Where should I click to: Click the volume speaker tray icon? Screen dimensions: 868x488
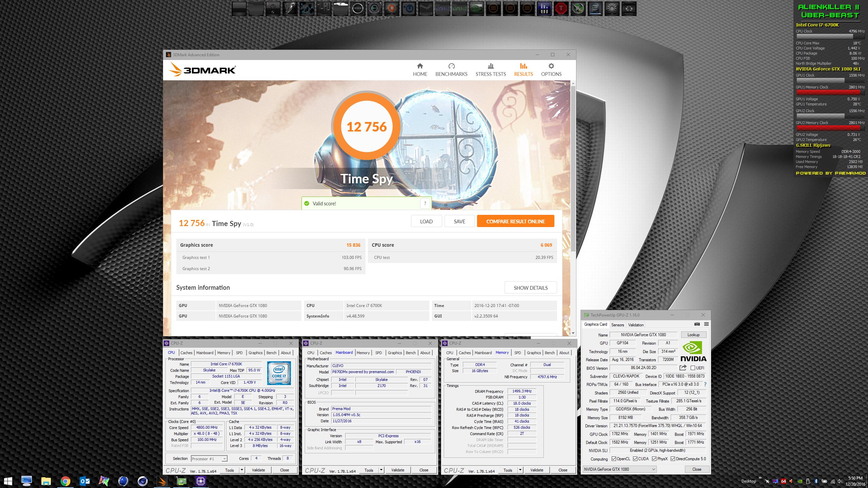pyautogui.click(x=840, y=481)
